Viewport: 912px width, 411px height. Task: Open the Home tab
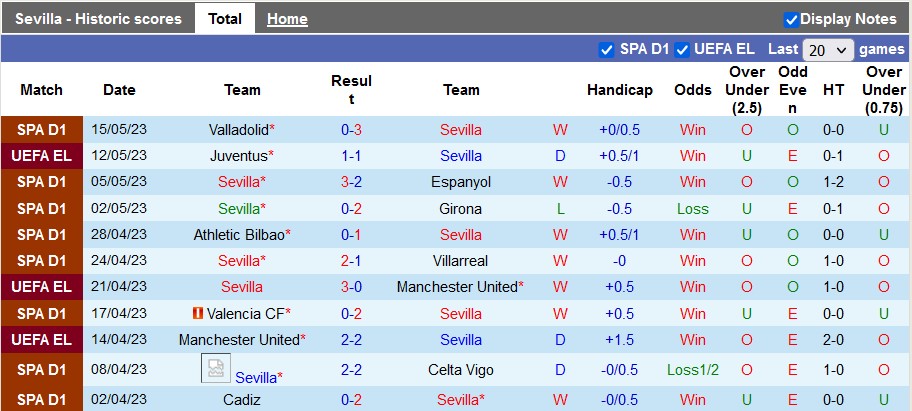pos(287,19)
